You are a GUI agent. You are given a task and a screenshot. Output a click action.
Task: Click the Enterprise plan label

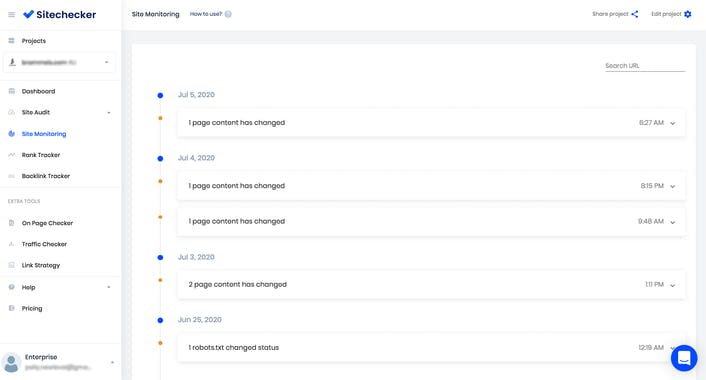point(41,357)
